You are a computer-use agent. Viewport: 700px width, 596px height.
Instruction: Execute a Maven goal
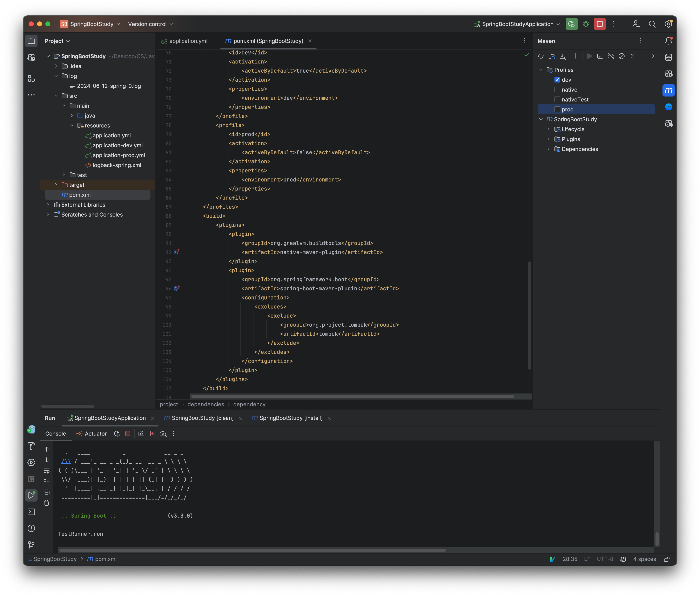coord(600,56)
